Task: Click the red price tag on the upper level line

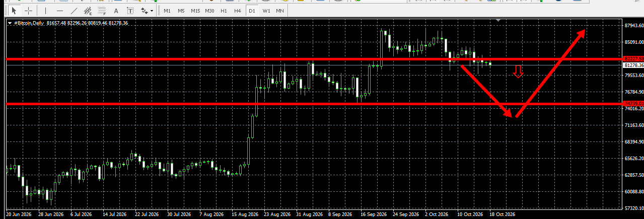Action: [633, 59]
